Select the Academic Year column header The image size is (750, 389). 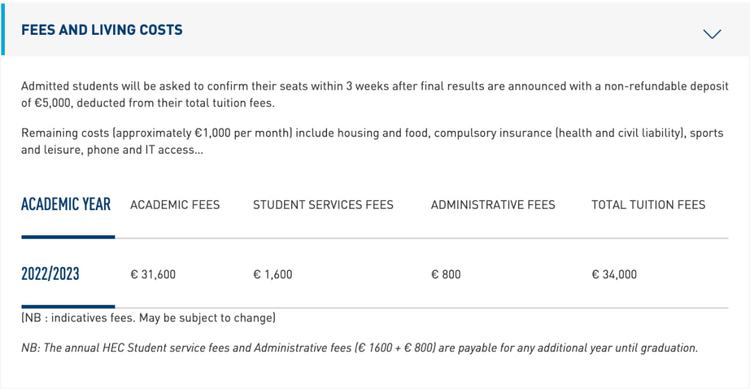(66, 204)
